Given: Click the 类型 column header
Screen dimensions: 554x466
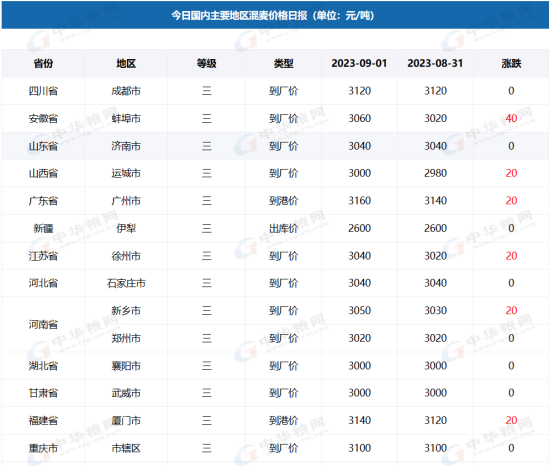Looking at the screenshot, I should point(284,64).
